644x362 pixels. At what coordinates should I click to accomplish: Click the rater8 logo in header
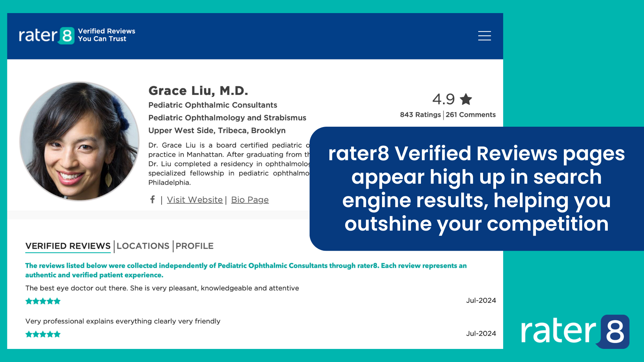(x=46, y=36)
